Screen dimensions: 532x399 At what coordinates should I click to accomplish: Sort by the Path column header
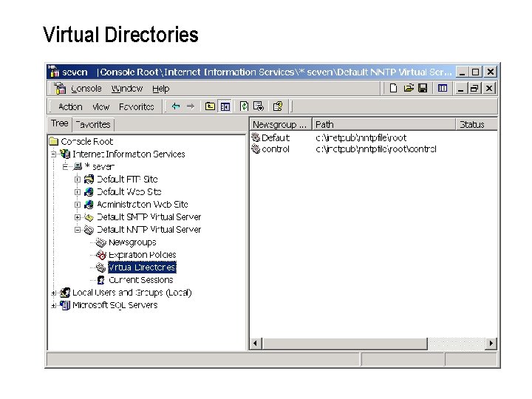pos(383,125)
